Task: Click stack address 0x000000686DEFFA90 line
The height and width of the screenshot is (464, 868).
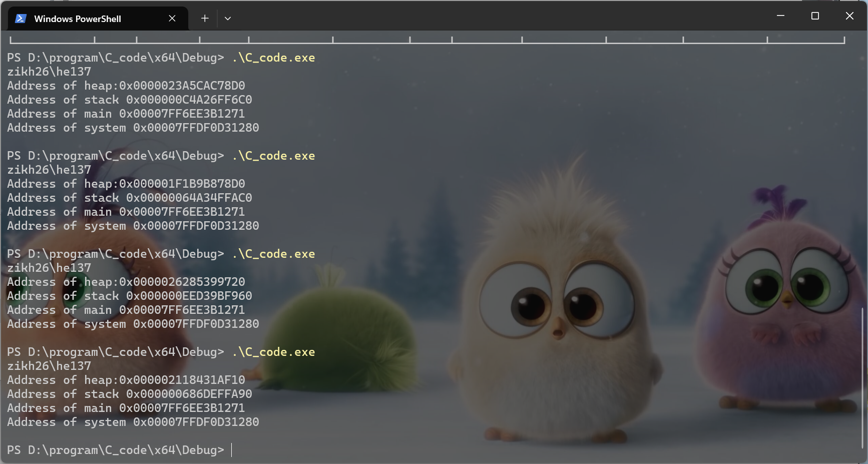Action: click(130, 394)
